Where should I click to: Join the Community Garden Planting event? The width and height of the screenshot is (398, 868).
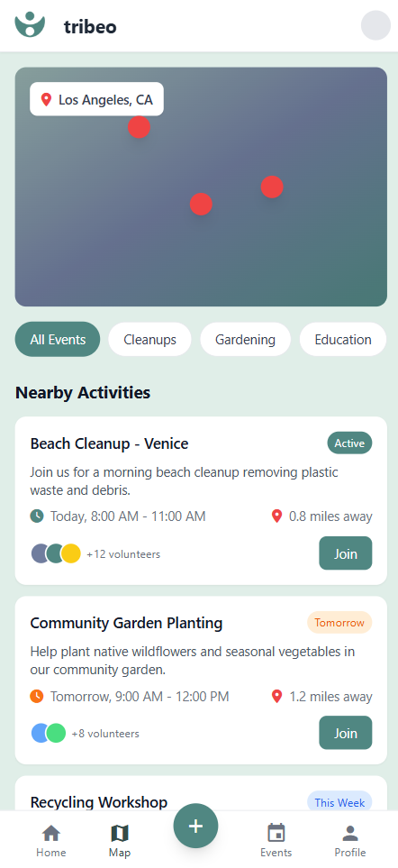pyautogui.click(x=346, y=733)
